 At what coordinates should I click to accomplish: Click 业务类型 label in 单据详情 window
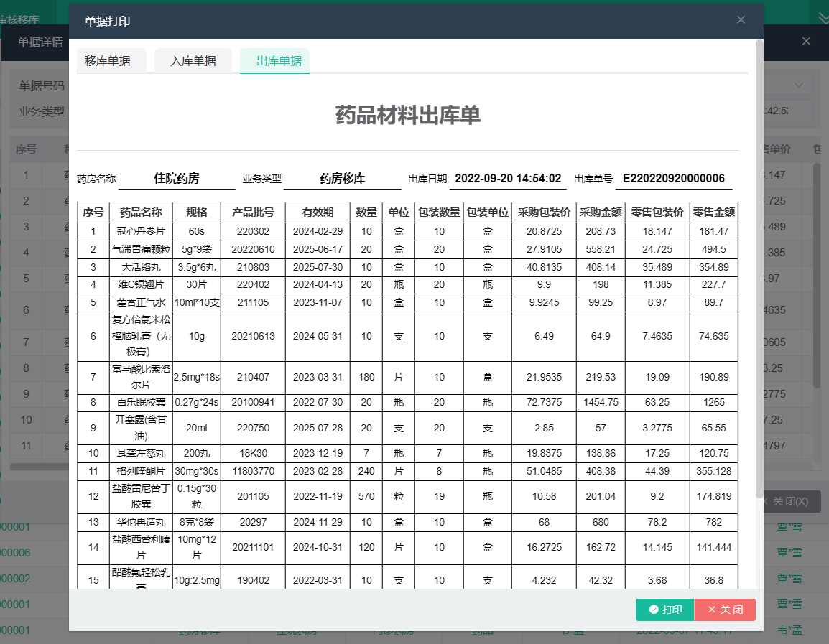coord(42,111)
